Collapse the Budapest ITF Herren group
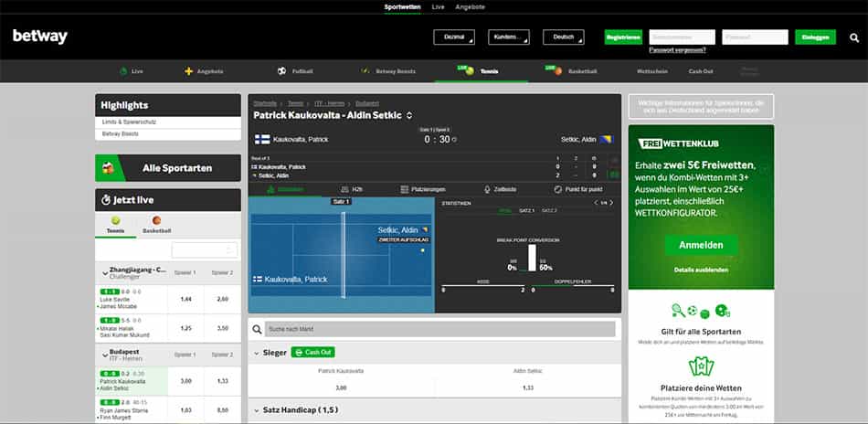 coord(105,355)
